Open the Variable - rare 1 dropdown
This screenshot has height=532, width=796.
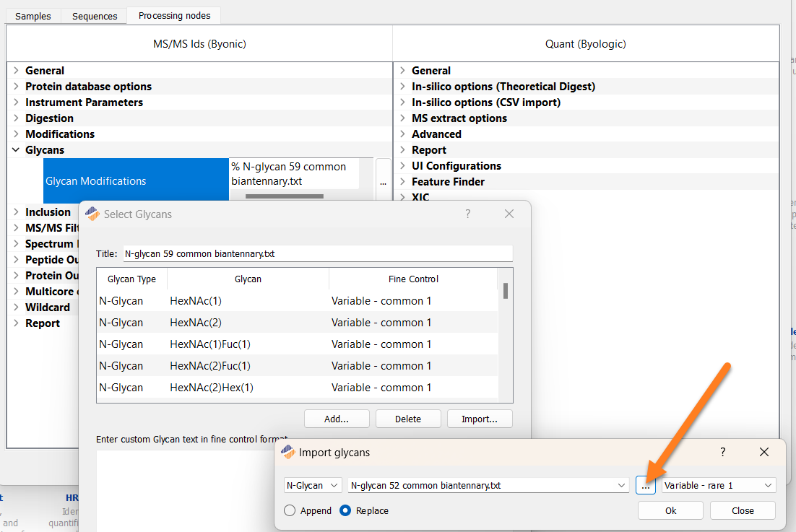(x=718, y=485)
